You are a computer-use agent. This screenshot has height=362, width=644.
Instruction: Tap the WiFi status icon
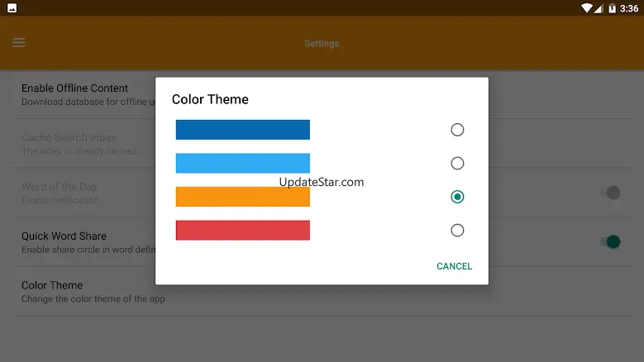[587, 8]
